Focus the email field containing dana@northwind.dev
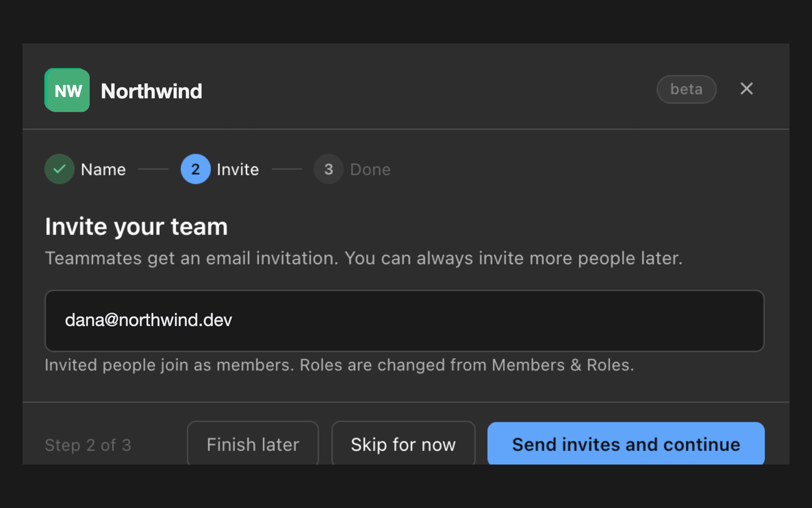Viewport: 812px width, 508px height. [404, 321]
